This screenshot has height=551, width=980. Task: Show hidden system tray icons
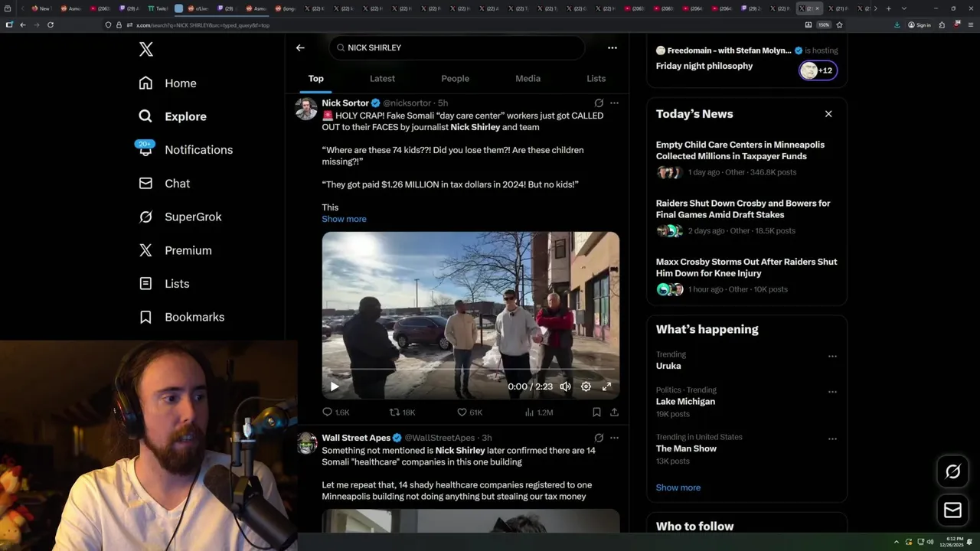pyautogui.click(x=896, y=542)
